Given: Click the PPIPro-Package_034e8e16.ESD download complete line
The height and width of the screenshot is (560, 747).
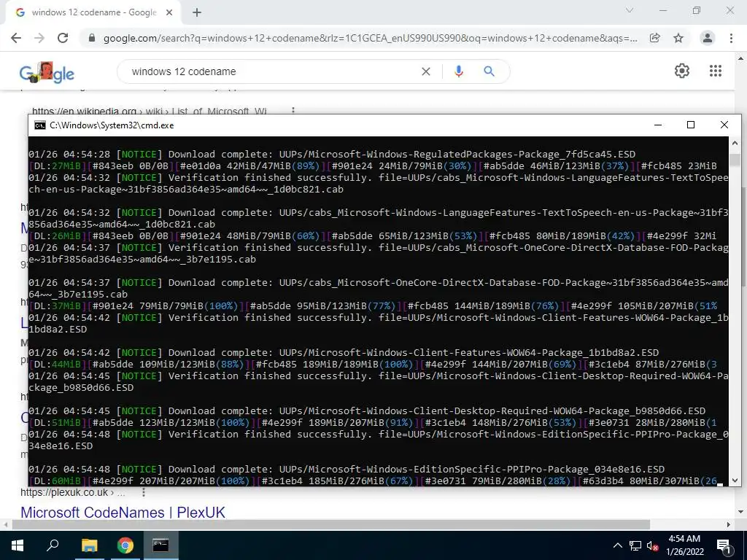Looking at the screenshot, I should pos(347,469).
